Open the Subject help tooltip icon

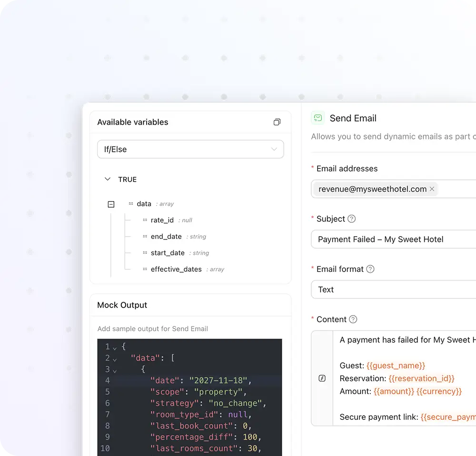tap(352, 219)
